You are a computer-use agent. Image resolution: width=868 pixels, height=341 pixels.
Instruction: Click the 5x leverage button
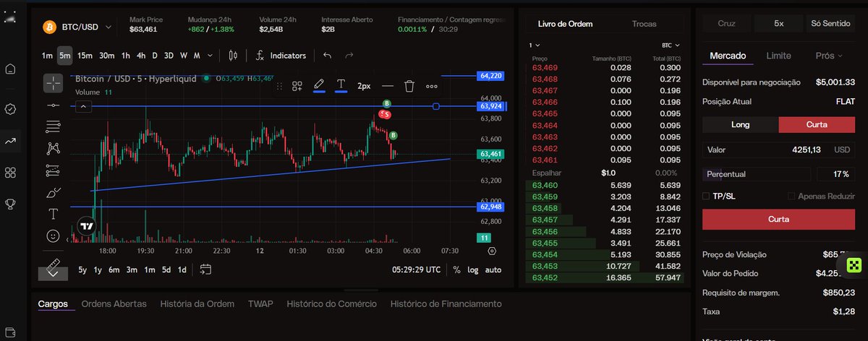(x=778, y=24)
